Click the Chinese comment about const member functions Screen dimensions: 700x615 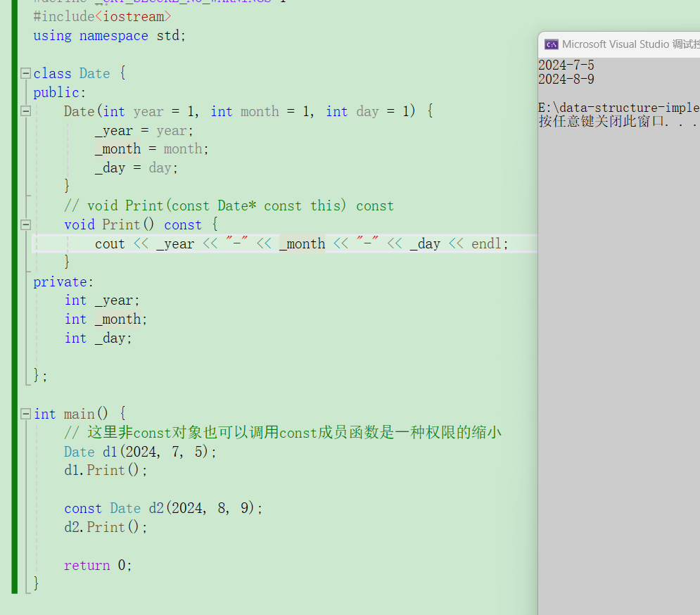pos(283,432)
